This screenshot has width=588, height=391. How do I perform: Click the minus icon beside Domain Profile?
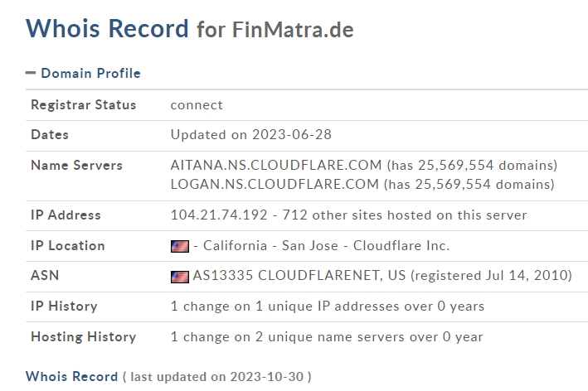click(31, 73)
